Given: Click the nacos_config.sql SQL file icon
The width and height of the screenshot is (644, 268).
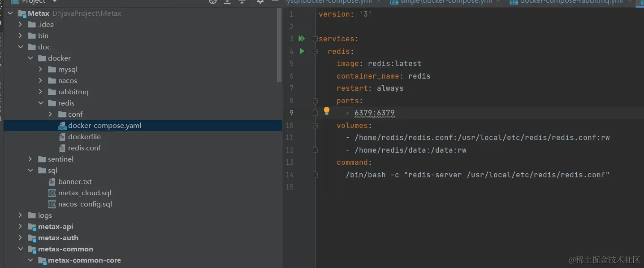Looking at the screenshot, I should pyautogui.click(x=52, y=204).
